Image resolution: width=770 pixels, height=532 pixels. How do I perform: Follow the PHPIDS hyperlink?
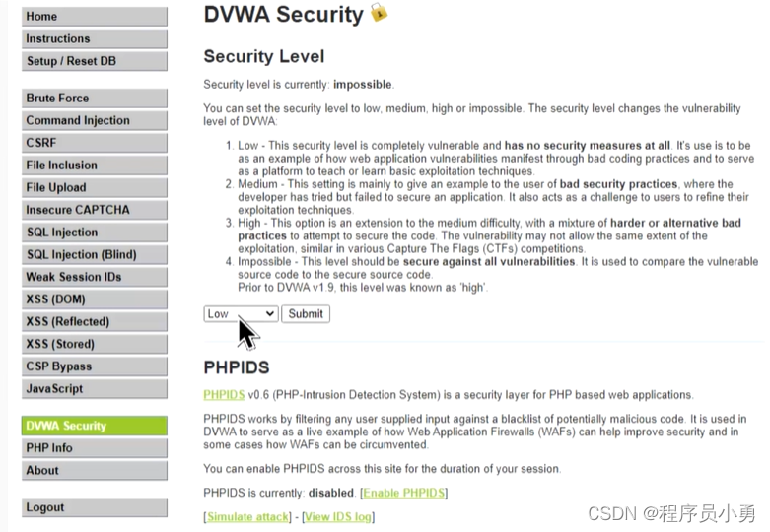pyautogui.click(x=224, y=395)
